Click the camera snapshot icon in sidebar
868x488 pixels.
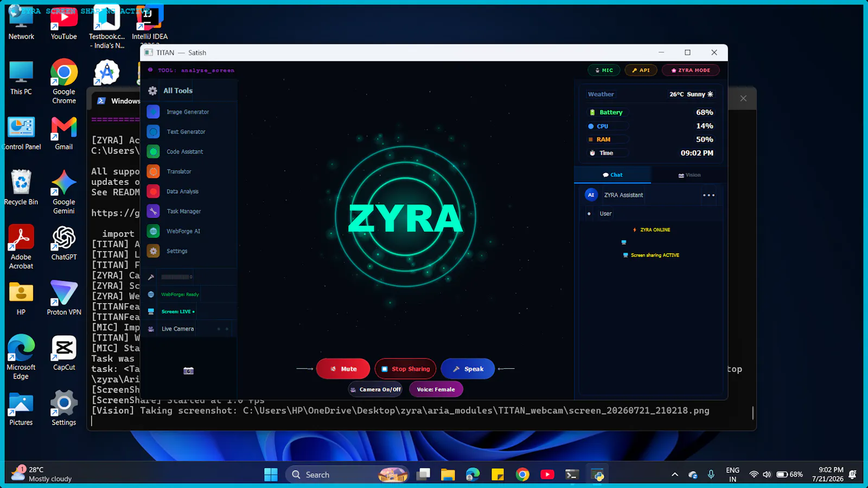(x=188, y=371)
